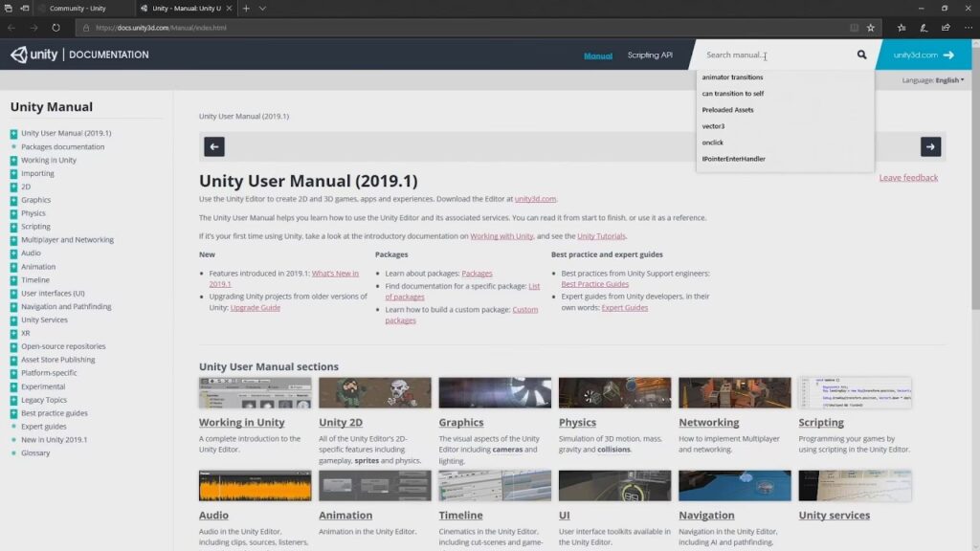980x551 pixels.
Task: Click the search magnifier icon
Action: [861, 55]
